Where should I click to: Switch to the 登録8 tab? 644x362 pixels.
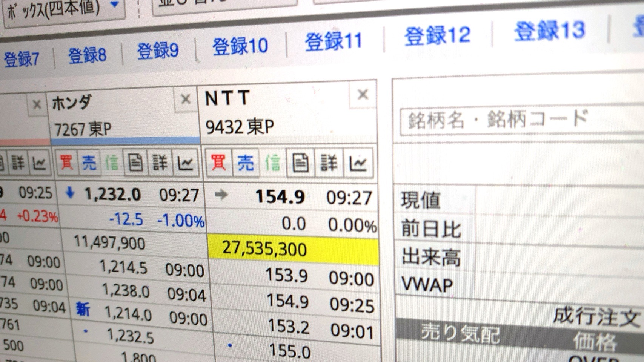click(87, 55)
